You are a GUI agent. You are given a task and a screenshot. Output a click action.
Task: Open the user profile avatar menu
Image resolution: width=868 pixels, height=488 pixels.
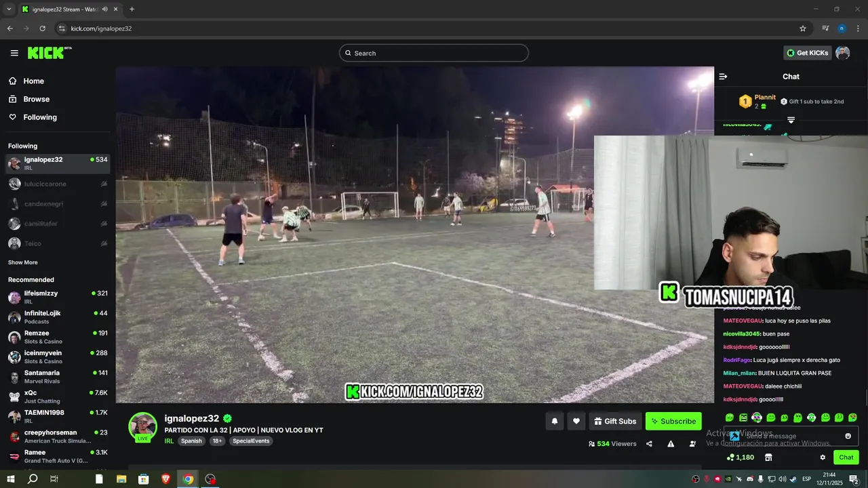842,53
